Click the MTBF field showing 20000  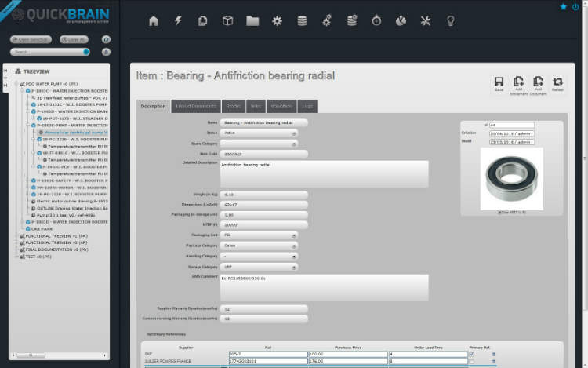click(264, 225)
